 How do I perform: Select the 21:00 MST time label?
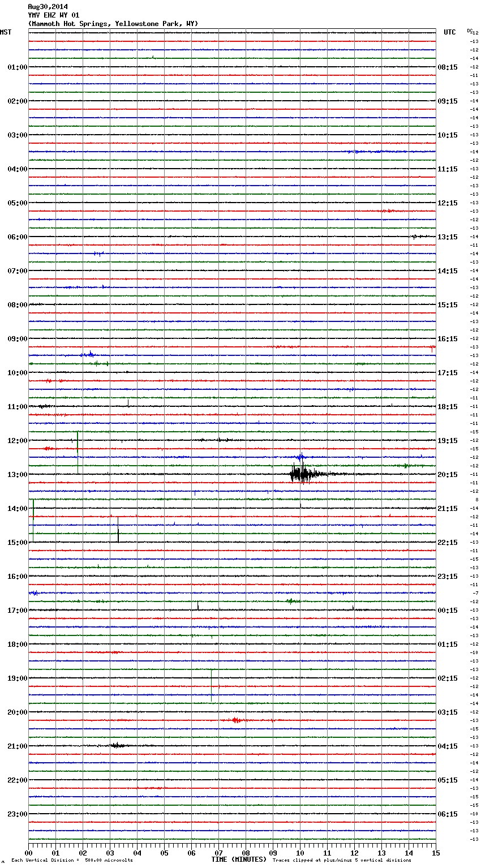pos(18,746)
